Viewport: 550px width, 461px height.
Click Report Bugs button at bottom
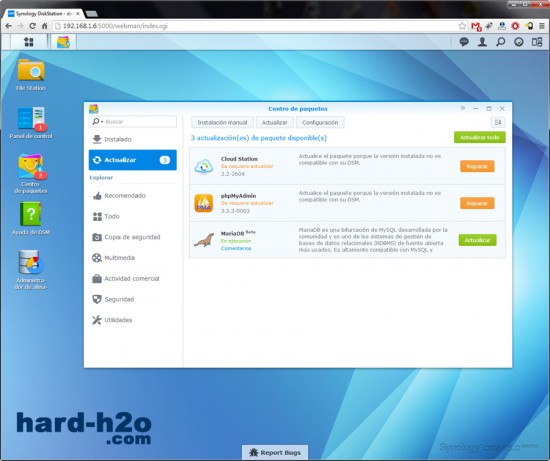(275, 453)
